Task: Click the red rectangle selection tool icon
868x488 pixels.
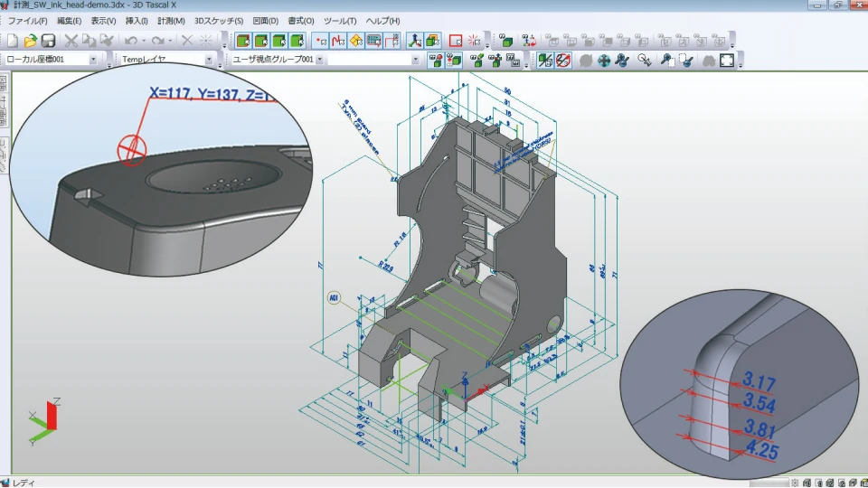Action: tap(456, 41)
